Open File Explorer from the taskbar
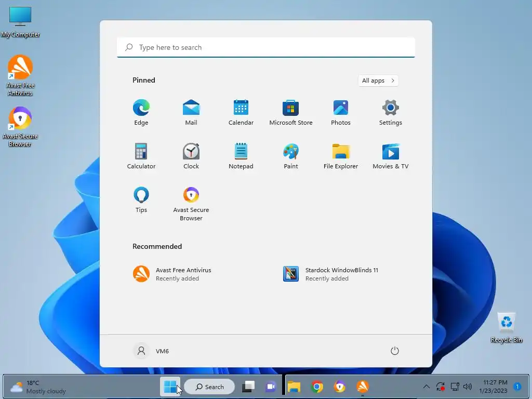The height and width of the screenshot is (399, 532). 294,387
